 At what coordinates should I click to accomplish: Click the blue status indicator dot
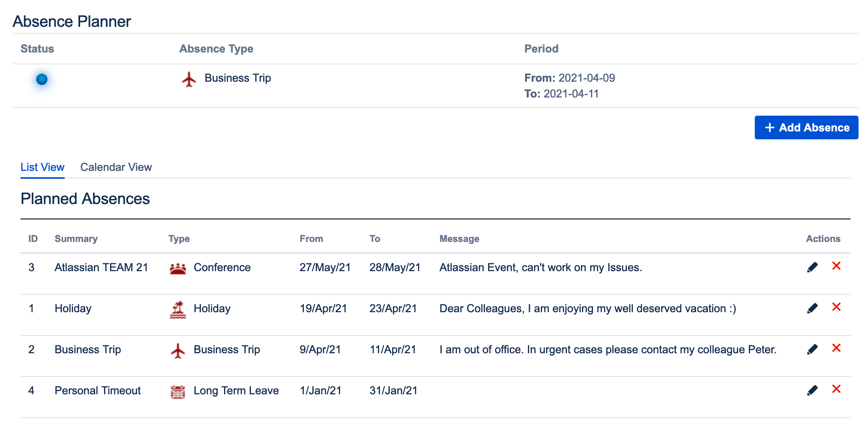[x=42, y=79]
